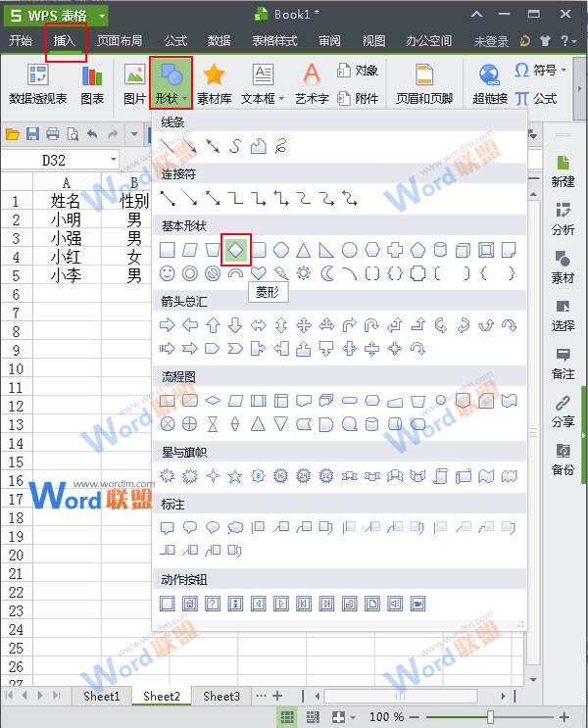Image resolution: width=588 pixels, height=728 pixels.
Task: Go to the 公式 ribbon tab
Action: point(175,41)
